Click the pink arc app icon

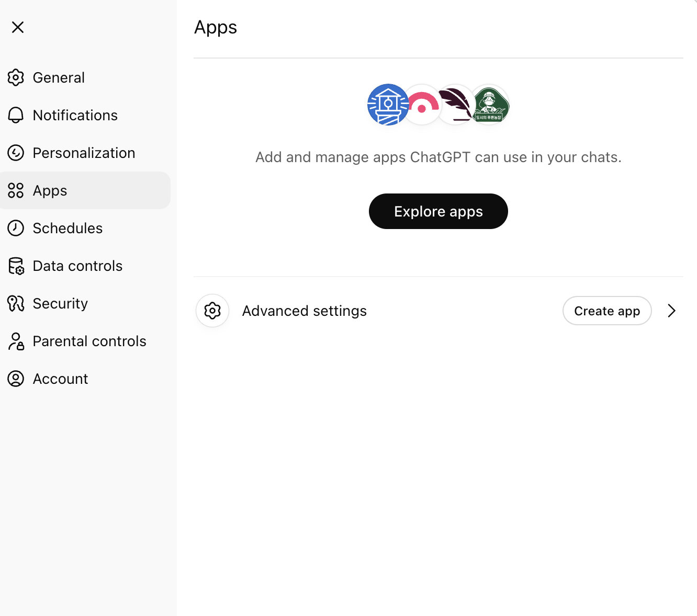point(423,105)
